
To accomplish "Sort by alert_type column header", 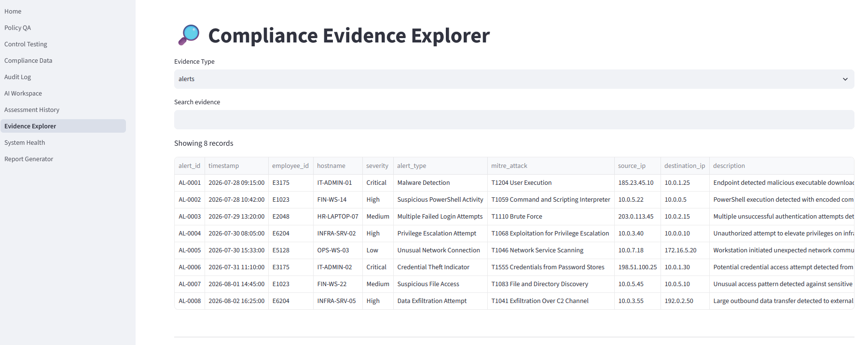I will click(x=441, y=166).
